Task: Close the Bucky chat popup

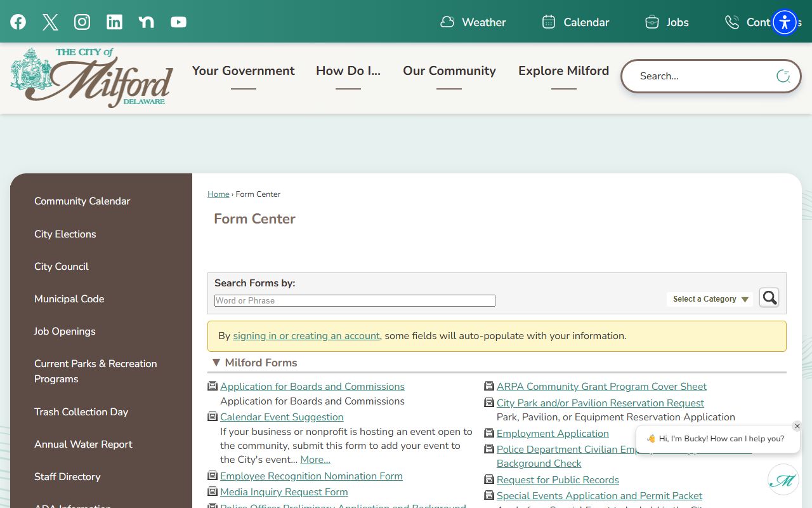Action: (797, 426)
